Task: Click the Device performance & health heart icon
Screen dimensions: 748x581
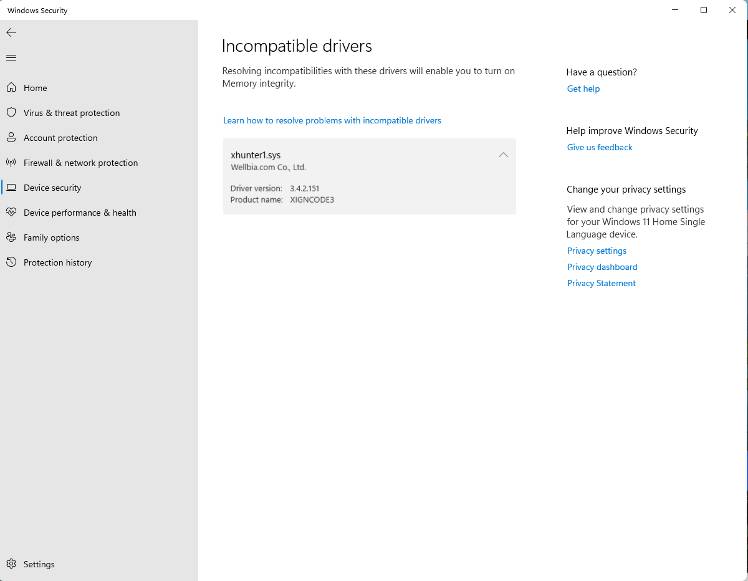Action: [11, 213]
